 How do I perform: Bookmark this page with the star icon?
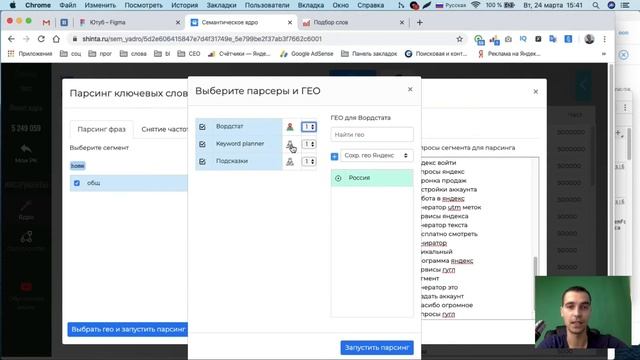(x=460, y=39)
